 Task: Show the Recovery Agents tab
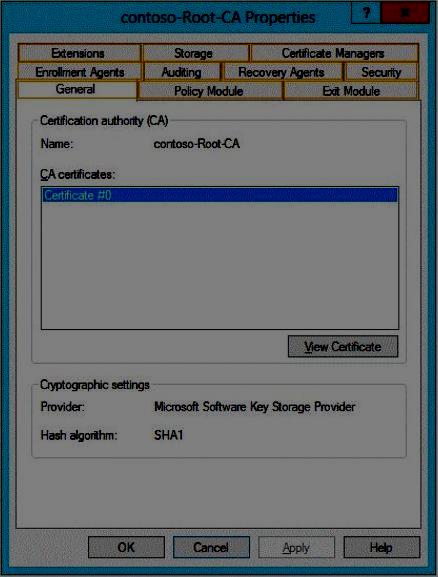(x=282, y=72)
